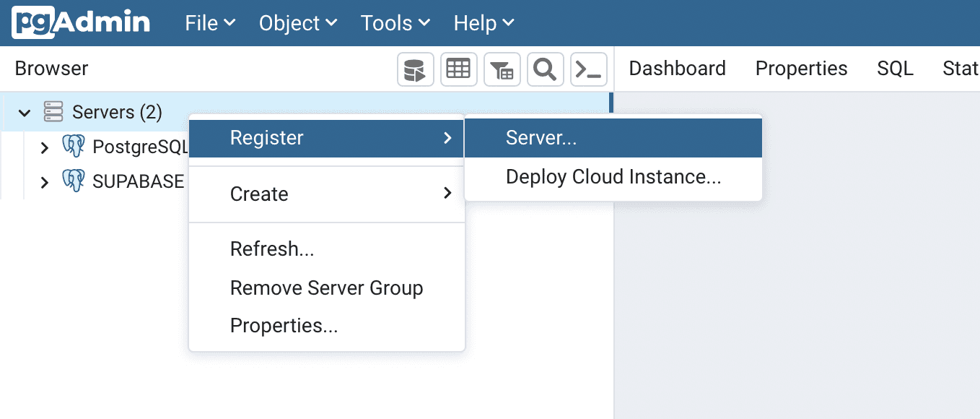
Task: Collapse the Servers tree group
Action: 24,112
